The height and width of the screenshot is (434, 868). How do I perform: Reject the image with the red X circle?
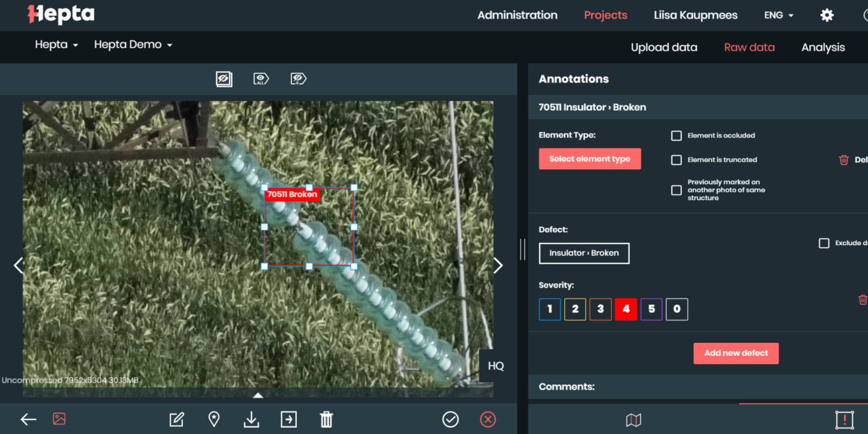[x=488, y=419]
